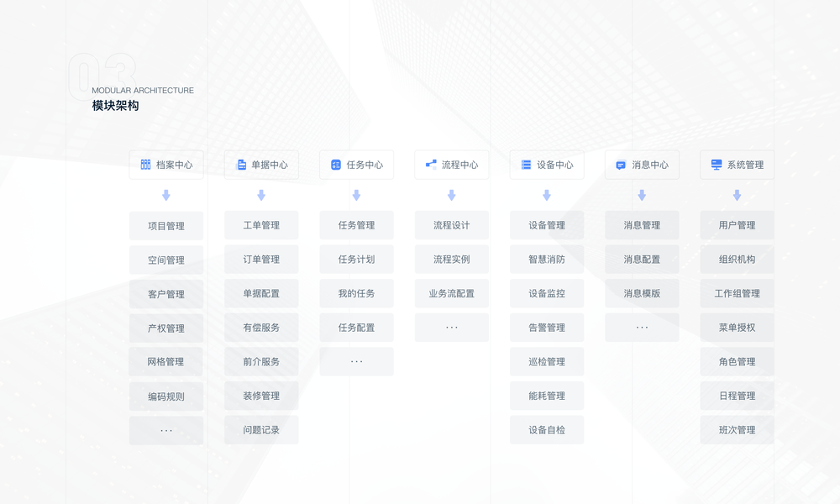Select the 装修管理 item
Viewport: 840px width, 504px height.
(261, 396)
